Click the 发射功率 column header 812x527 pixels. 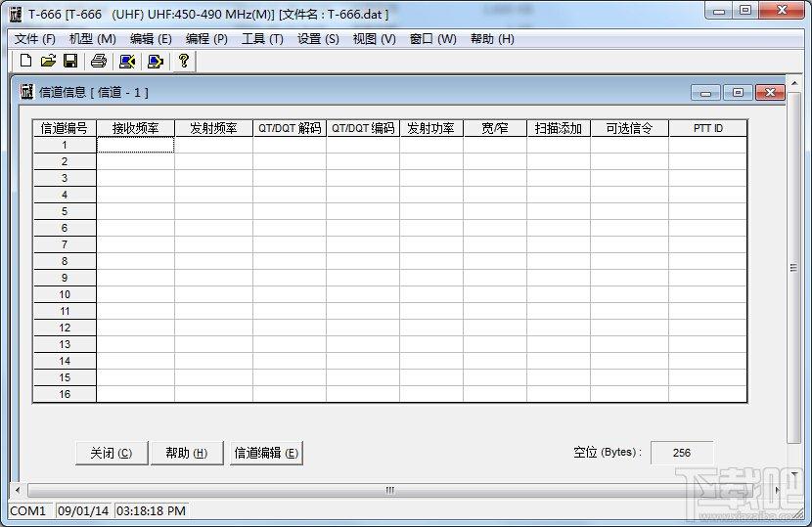click(430, 128)
